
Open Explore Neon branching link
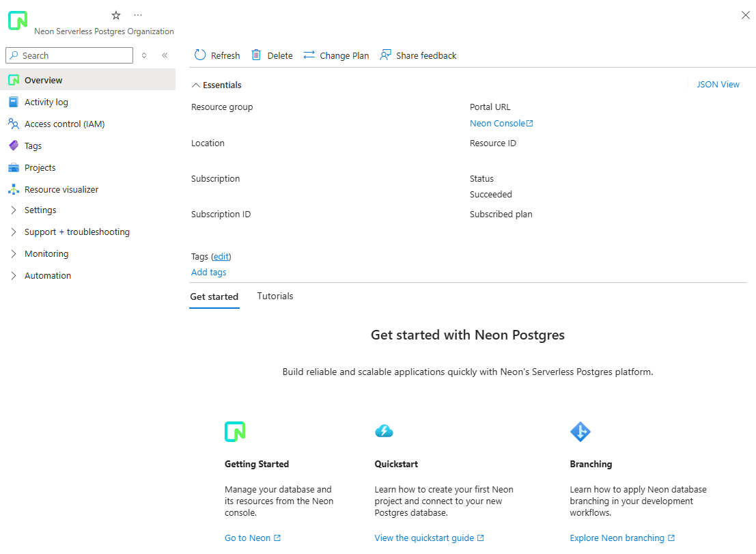[x=617, y=538]
